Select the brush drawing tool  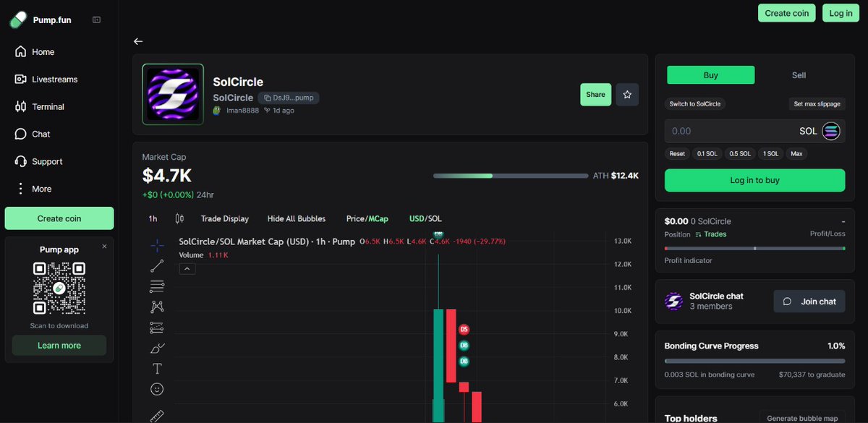coord(157,349)
